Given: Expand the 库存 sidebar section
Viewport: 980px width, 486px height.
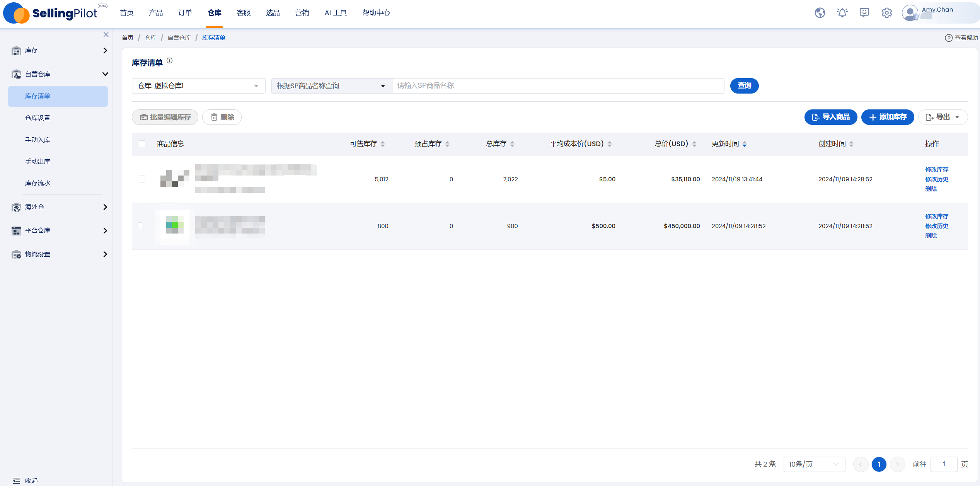Looking at the screenshot, I should 105,51.
